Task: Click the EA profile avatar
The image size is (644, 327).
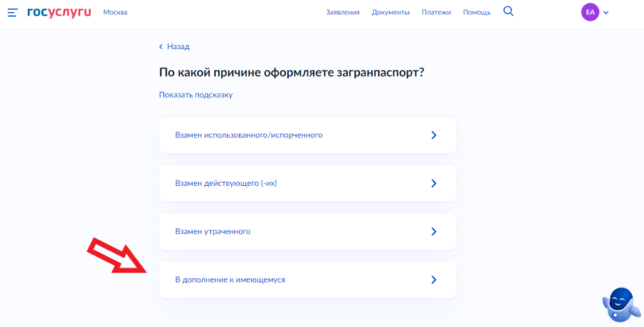Action: click(x=590, y=13)
